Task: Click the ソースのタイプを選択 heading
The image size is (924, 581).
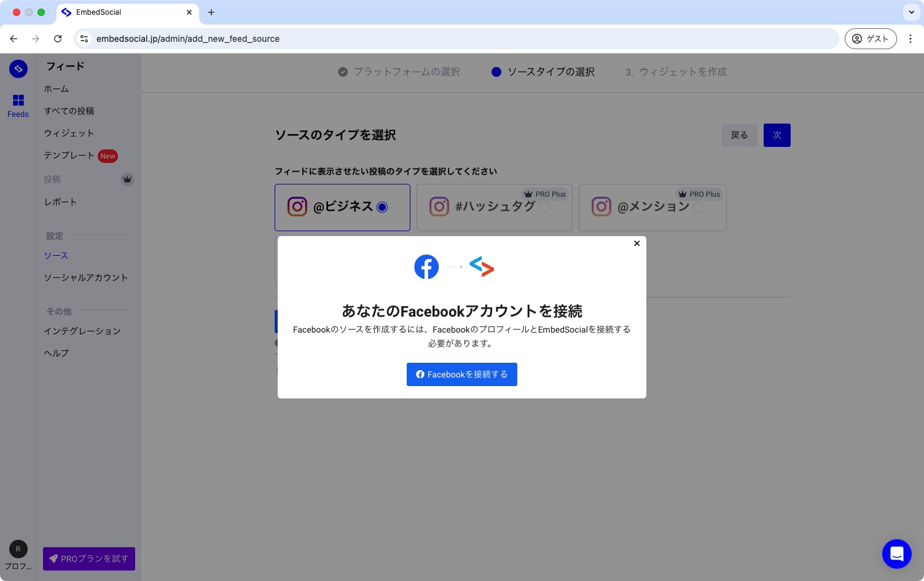Action: pos(335,135)
